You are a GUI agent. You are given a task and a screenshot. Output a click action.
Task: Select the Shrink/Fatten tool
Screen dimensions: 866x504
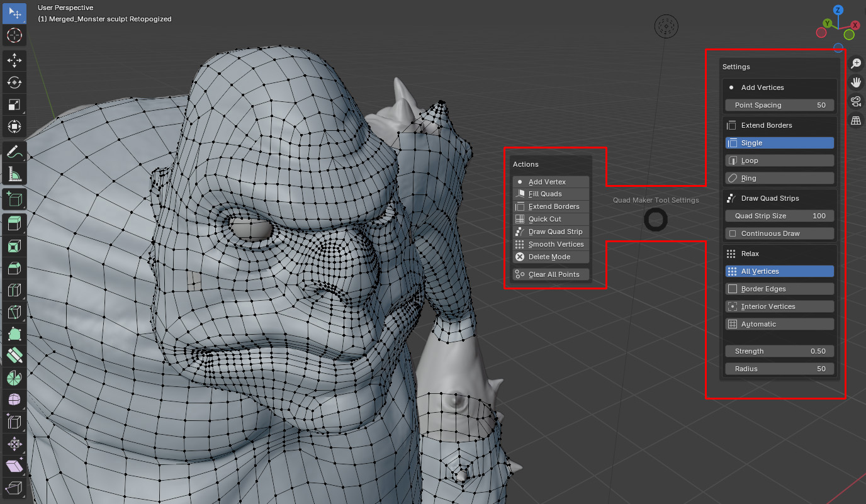[x=14, y=444]
